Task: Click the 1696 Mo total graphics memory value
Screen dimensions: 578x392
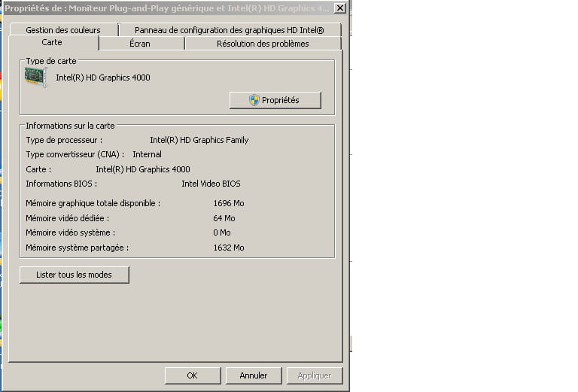Action: (228, 203)
